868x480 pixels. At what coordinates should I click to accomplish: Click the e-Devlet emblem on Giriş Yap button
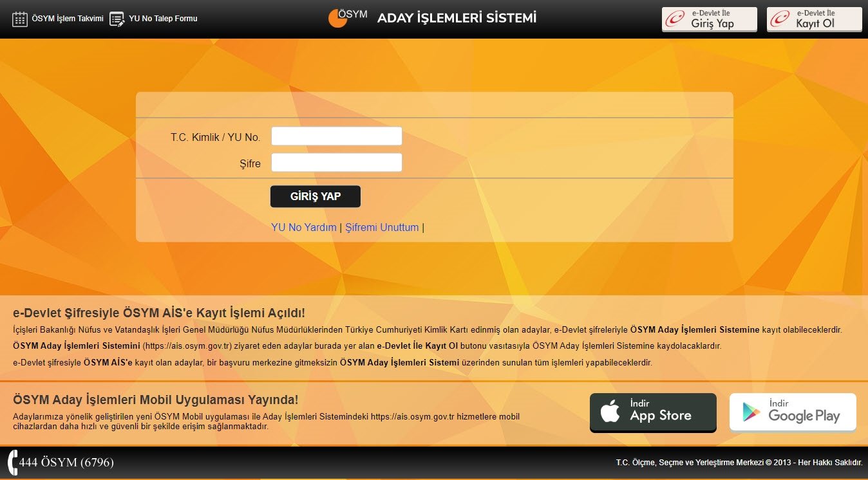pos(675,19)
